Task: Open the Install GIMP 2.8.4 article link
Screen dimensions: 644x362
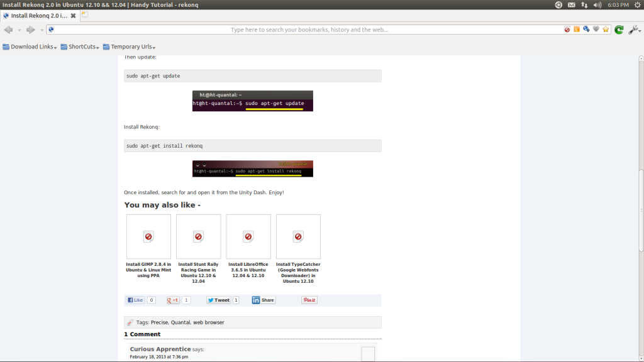Action: [x=148, y=270]
